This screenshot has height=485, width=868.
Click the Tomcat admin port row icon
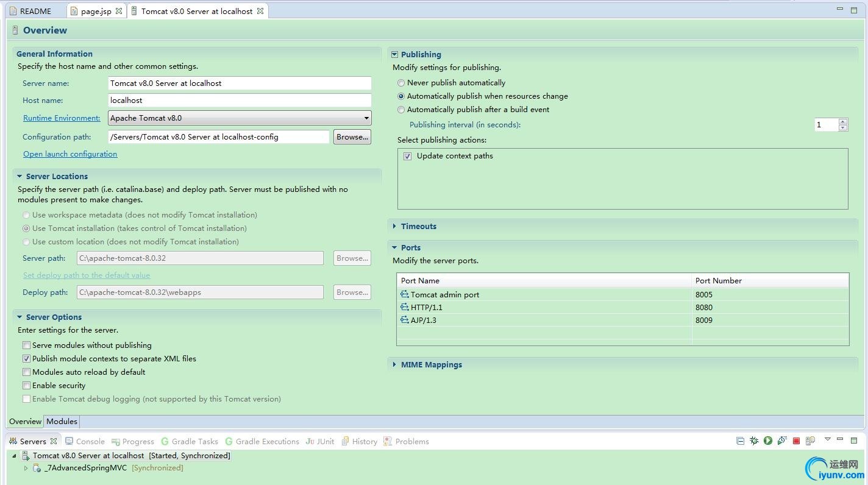point(404,294)
